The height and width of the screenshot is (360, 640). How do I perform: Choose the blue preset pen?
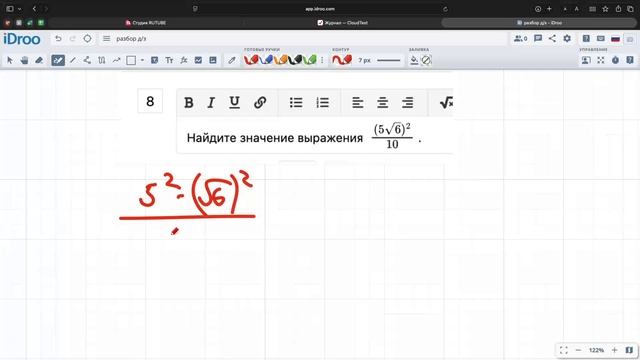(x=266, y=60)
